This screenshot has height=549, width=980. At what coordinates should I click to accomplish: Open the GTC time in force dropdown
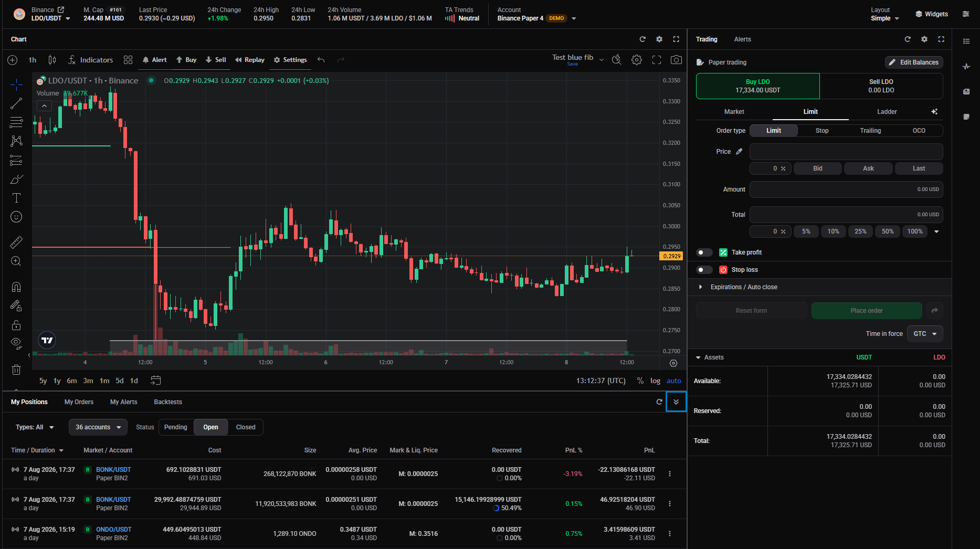pos(925,334)
